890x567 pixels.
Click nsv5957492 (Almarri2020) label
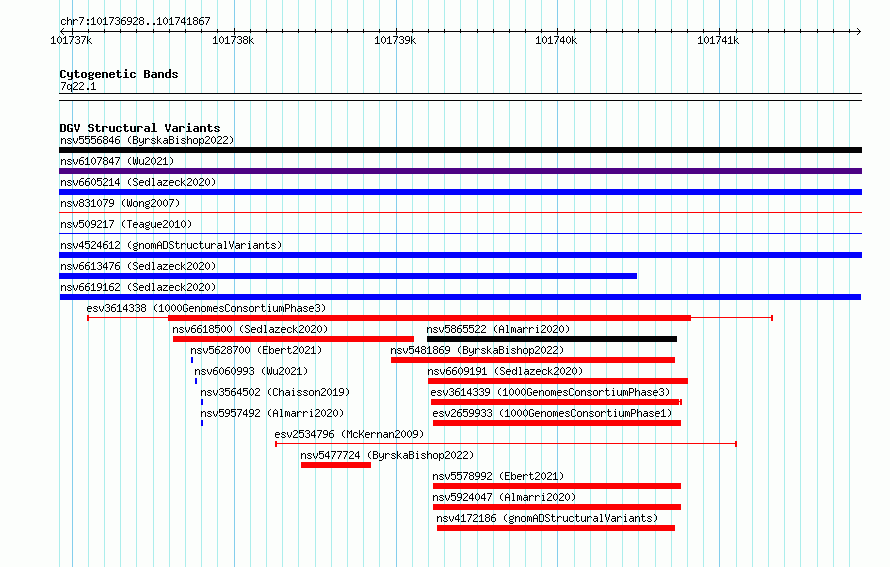[272, 413]
